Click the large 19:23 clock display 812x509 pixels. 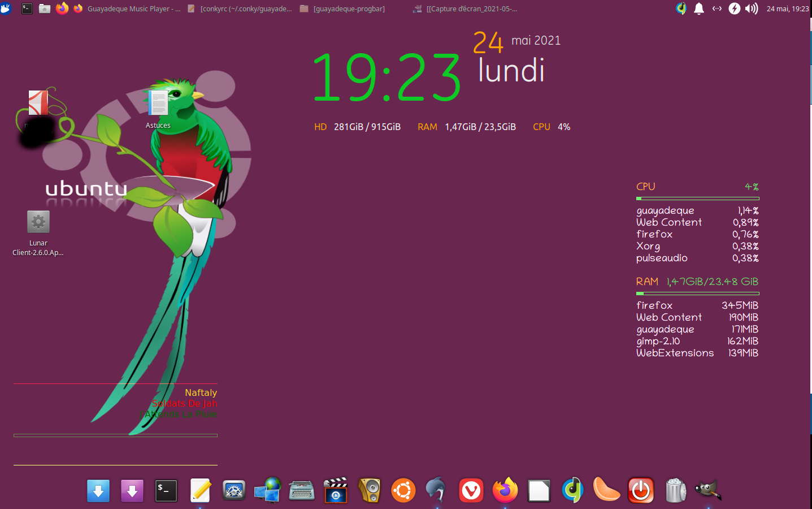[387, 77]
